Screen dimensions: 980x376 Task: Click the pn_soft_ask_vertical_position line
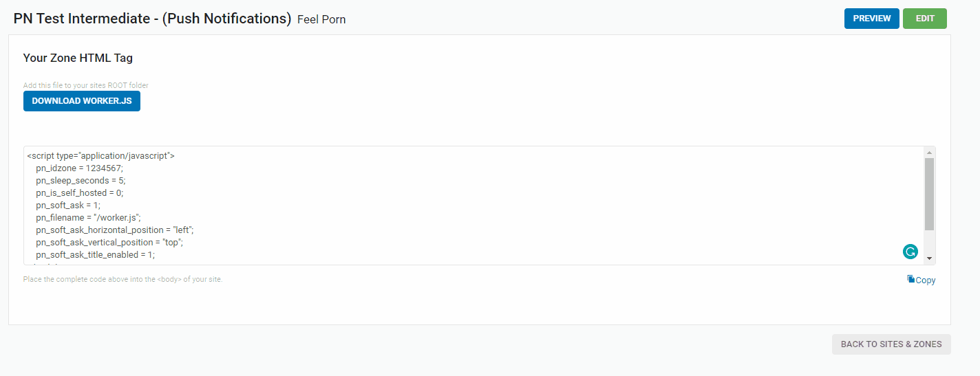(109, 243)
